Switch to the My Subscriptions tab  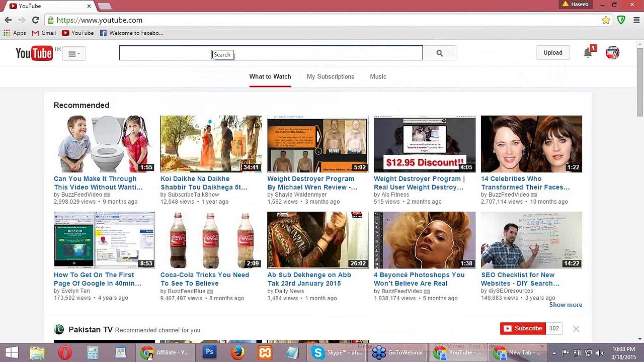331,76
